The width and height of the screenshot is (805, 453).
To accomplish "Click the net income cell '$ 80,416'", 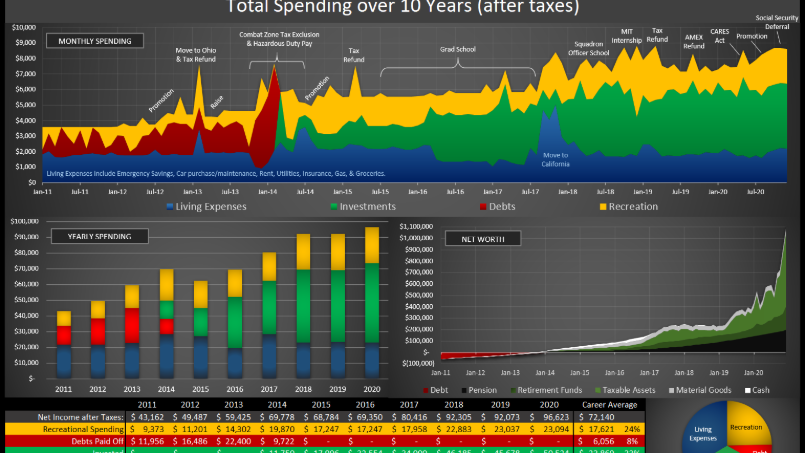I will pyautogui.click(x=409, y=417).
